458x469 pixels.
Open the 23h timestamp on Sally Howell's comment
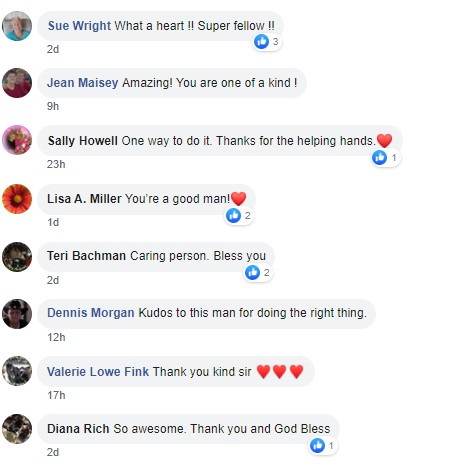click(x=56, y=164)
